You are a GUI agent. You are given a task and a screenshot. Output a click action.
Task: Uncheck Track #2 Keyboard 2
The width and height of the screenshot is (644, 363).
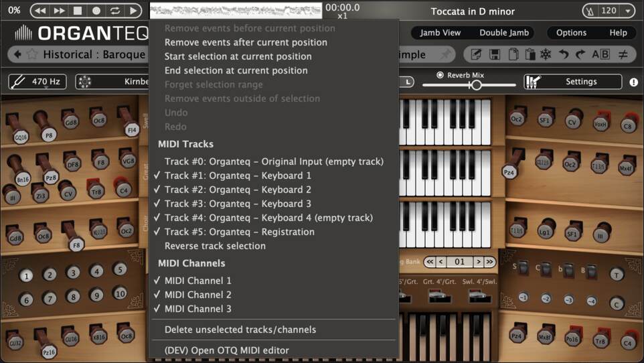pyautogui.click(x=274, y=190)
